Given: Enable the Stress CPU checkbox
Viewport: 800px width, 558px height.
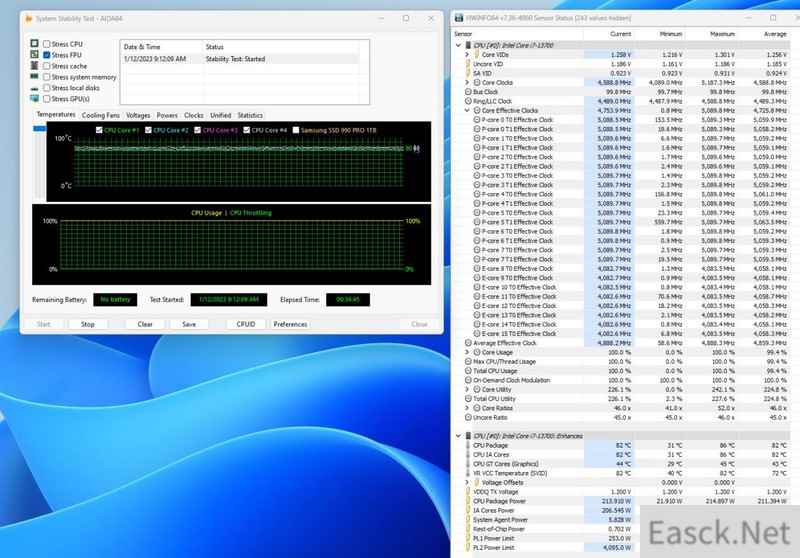Looking at the screenshot, I should pos(46,44).
